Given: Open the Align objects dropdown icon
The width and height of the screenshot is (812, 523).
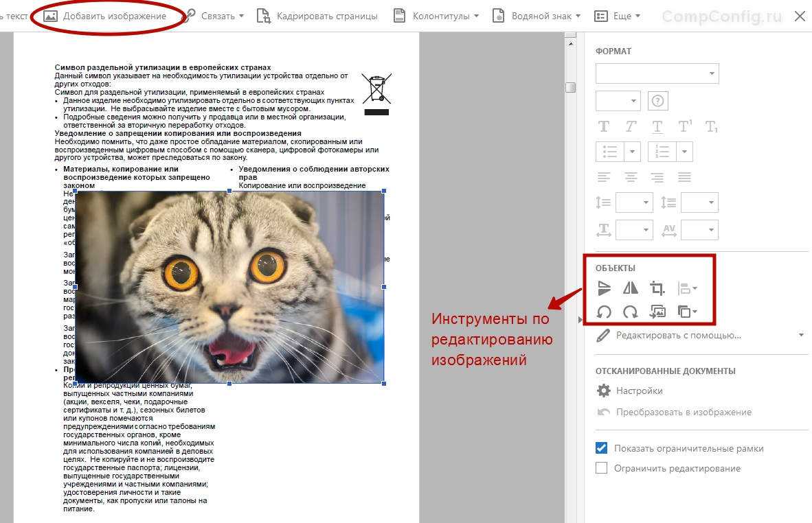Looking at the screenshot, I should pyautogui.click(x=687, y=288).
